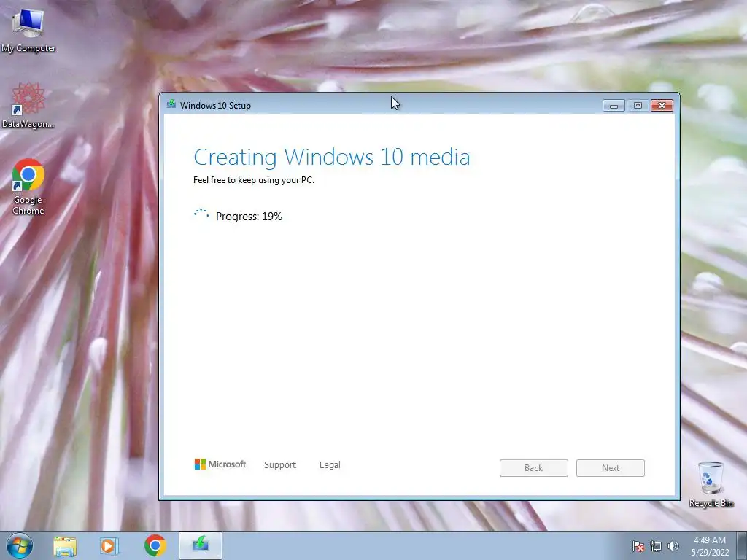Close the Windows 10 Setup window
The height and width of the screenshot is (560, 747).
(662, 105)
